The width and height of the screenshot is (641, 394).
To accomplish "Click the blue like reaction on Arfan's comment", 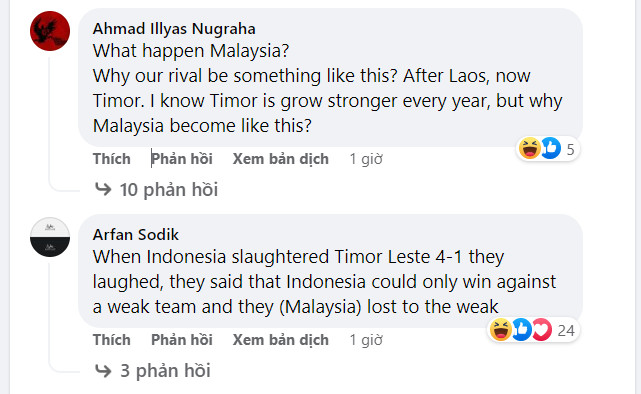I will click(521, 329).
